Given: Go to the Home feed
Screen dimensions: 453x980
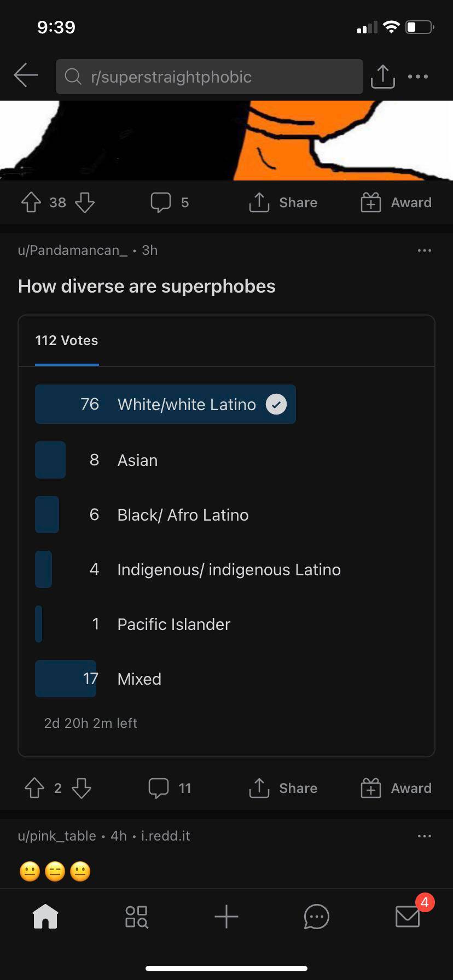Looking at the screenshot, I should pos(45,917).
